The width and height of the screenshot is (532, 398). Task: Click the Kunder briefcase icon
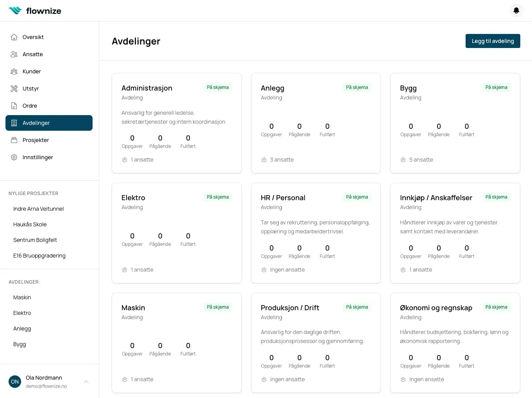14,71
